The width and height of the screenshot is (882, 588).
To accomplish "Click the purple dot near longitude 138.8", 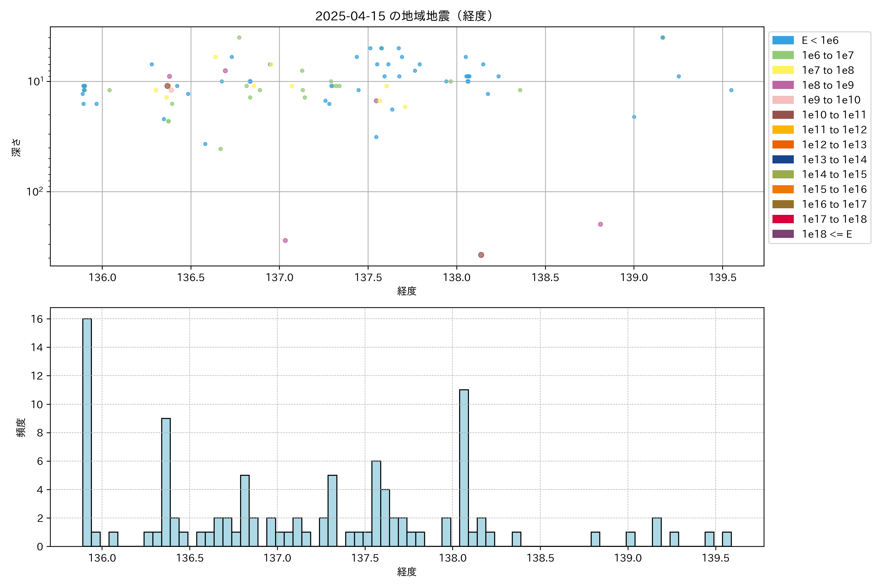I will [600, 224].
